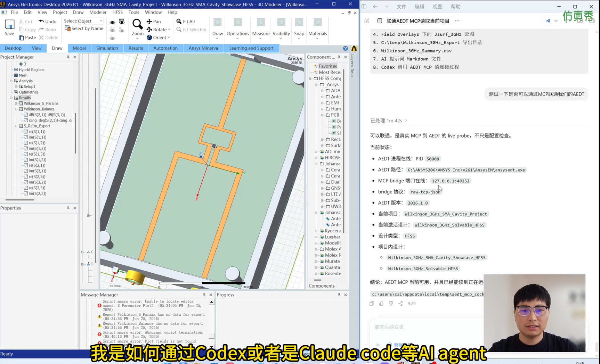
Task: Select the Mesh node icon
Action: (x=16, y=75)
